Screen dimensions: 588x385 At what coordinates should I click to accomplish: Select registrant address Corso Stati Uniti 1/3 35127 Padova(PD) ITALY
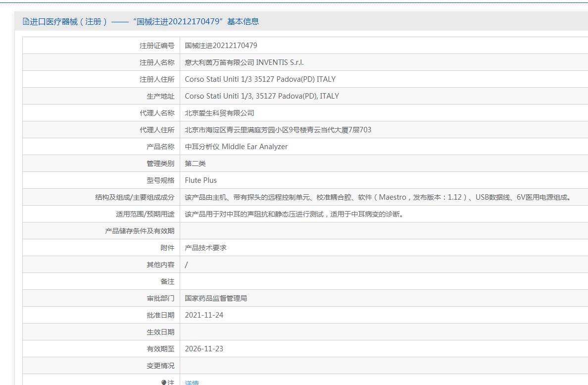(x=260, y=79)
